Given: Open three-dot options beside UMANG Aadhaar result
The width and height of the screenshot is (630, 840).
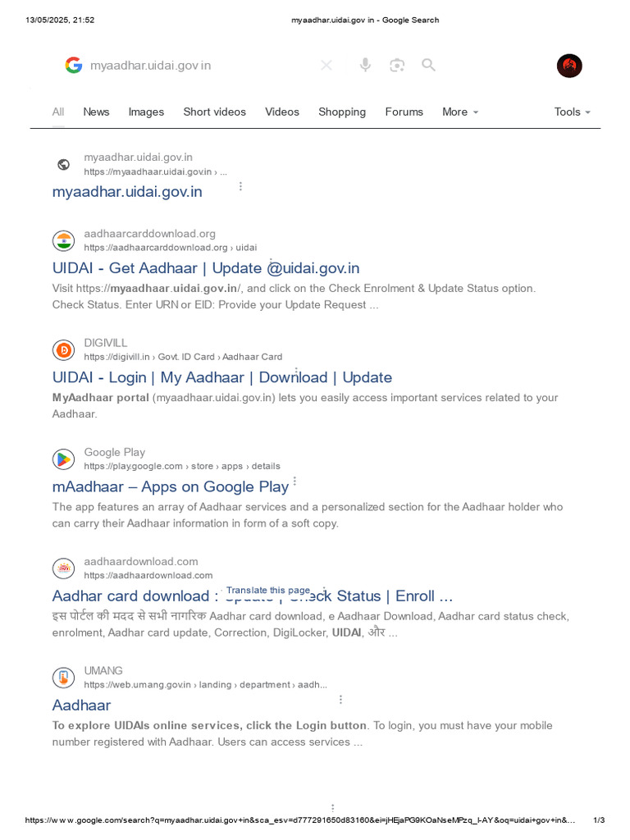Looking at the screenshot, I should coord(340,700).
